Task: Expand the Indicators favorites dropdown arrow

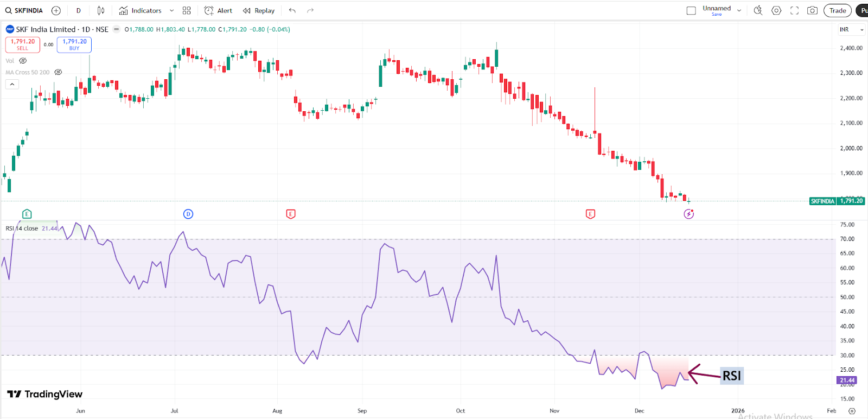Action: (x=172, y=11)
